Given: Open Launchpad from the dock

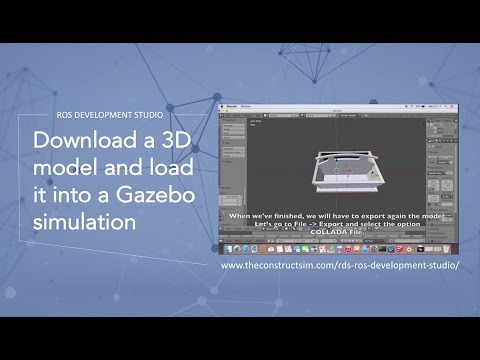Looking at the screenshot, I should tap(236, 249).
